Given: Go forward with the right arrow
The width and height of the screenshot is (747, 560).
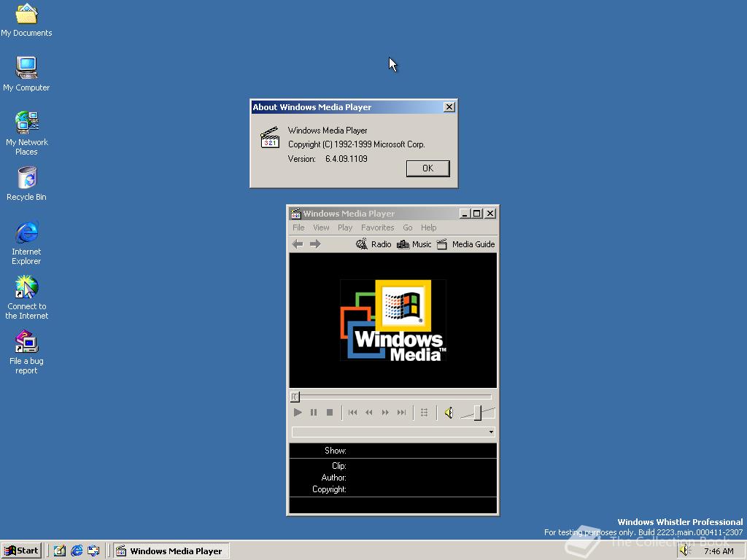Looking at the screenshot, I should 315,244.
